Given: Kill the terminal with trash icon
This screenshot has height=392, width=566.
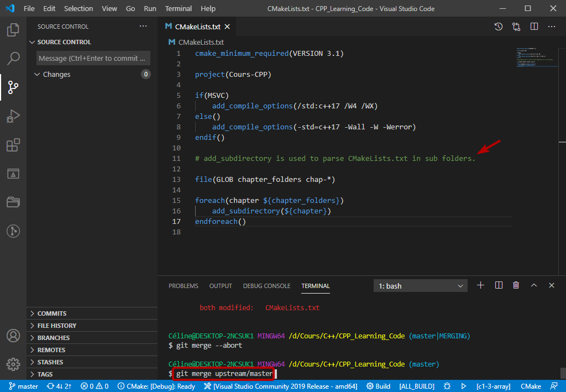Looking at the screenshot, I should tap(516, 285).
